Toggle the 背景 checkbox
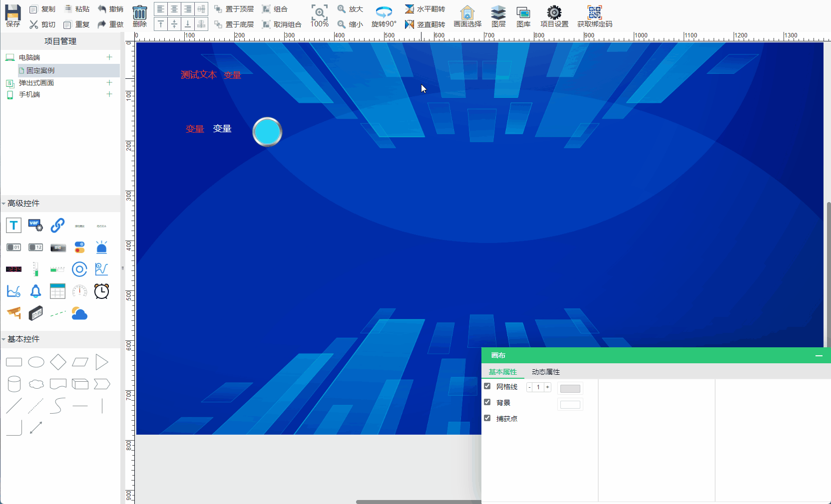This screenshot has height=504, width=831. pyautogui.click(x=487, y=402)
